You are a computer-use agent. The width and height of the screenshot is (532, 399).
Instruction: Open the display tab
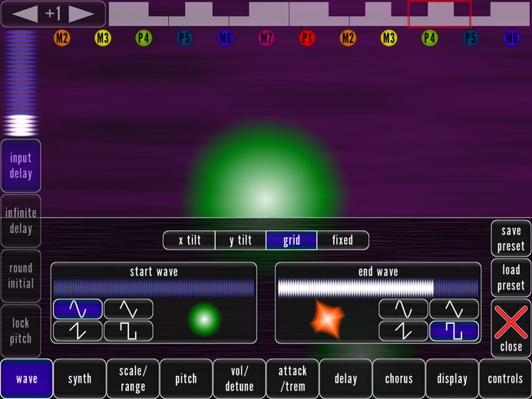point(452,378)
